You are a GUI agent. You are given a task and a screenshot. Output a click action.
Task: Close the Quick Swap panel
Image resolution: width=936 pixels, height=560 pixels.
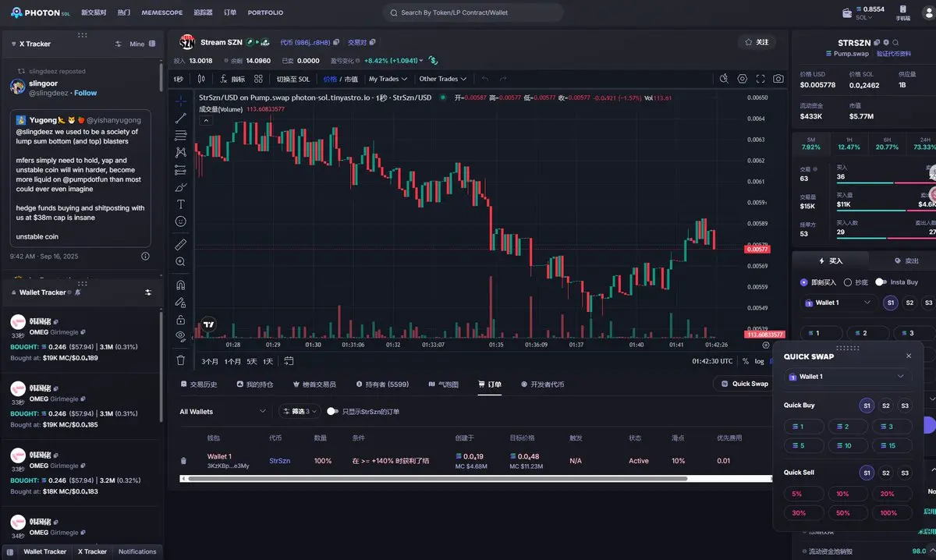[909, 356]
